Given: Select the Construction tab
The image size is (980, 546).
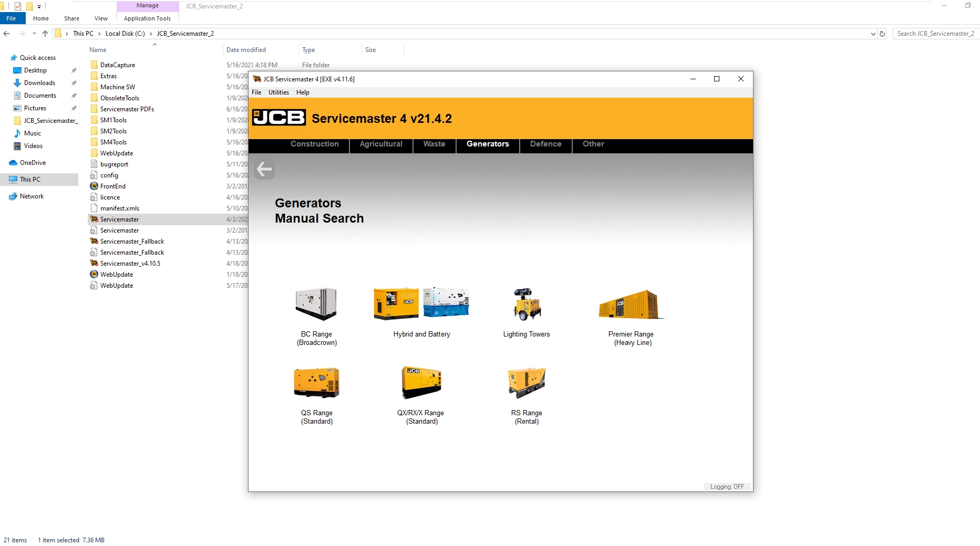Looking at the screenshot, I should click(314, 144).
